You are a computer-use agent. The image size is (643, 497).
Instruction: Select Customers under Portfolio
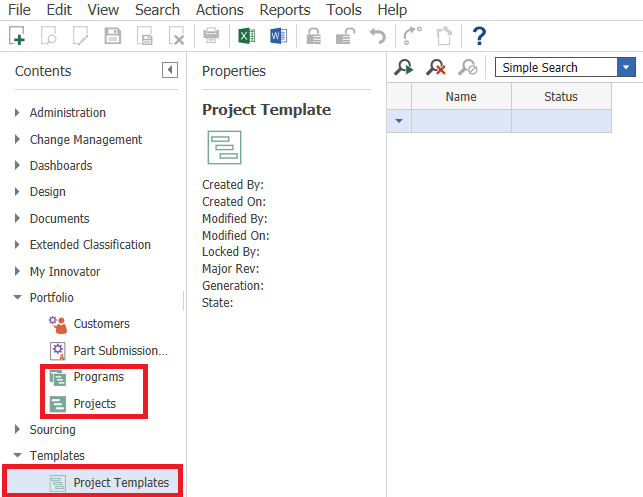click(x=101, y=324)
